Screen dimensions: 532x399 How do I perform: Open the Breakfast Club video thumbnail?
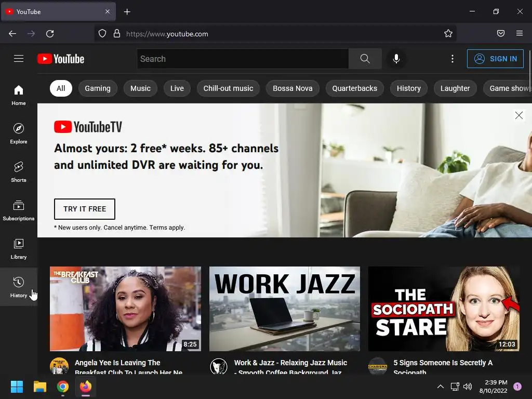tap(126, 309)
